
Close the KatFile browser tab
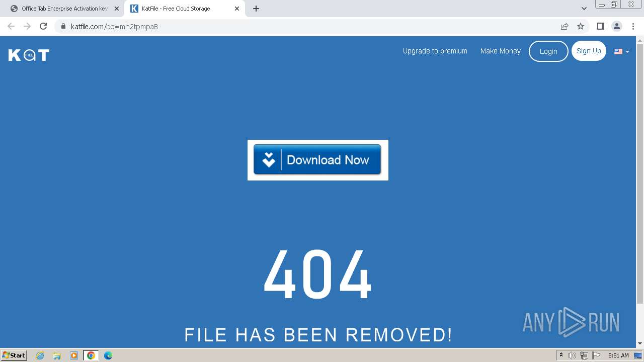(x=237, y=9)
